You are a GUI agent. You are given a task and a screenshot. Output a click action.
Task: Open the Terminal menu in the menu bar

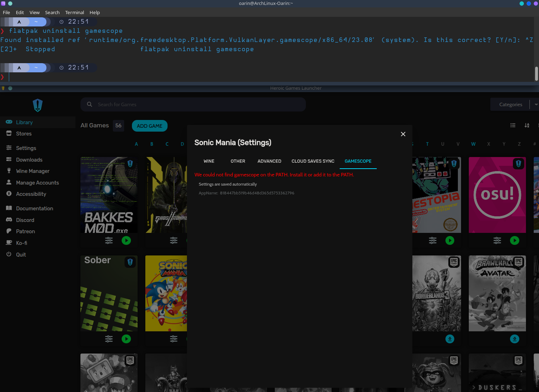tap(74, 12)
